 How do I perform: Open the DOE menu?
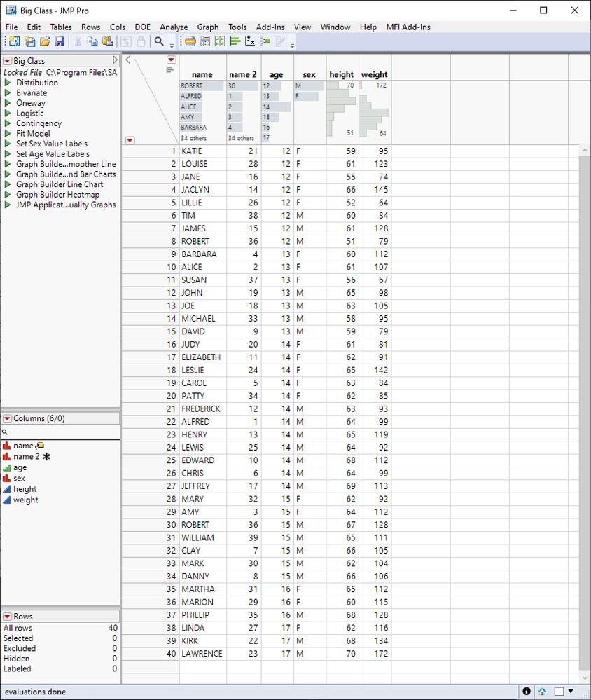point(143,27)
